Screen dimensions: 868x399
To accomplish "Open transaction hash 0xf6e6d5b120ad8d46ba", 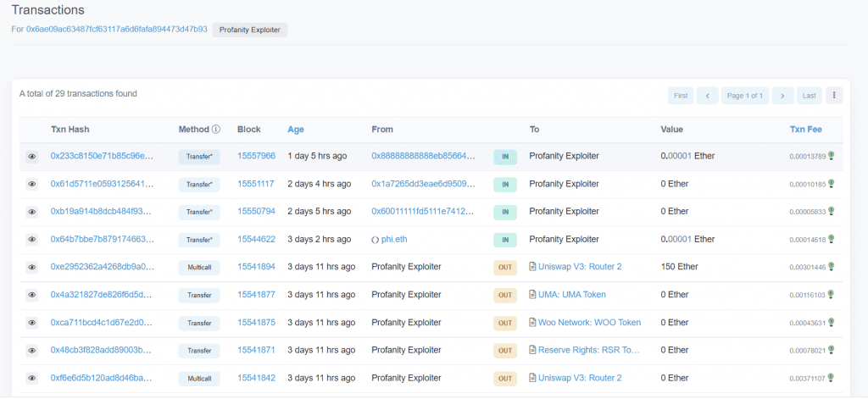I will [102, 378].
